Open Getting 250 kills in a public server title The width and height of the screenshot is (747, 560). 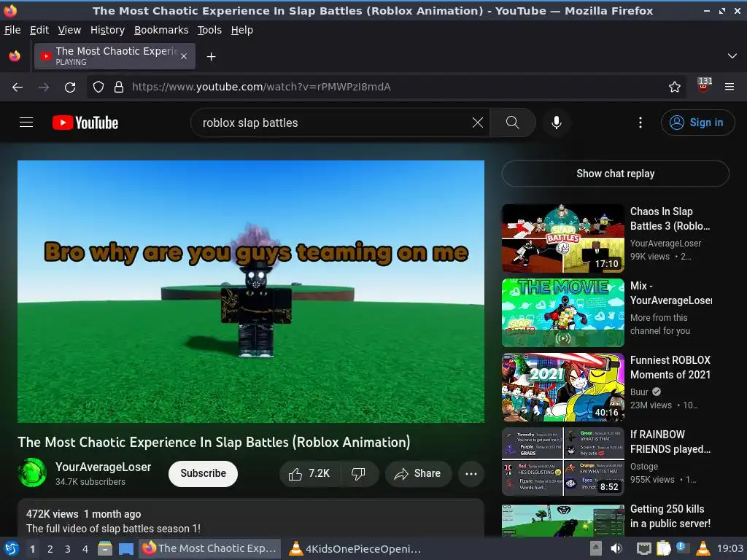670,516
